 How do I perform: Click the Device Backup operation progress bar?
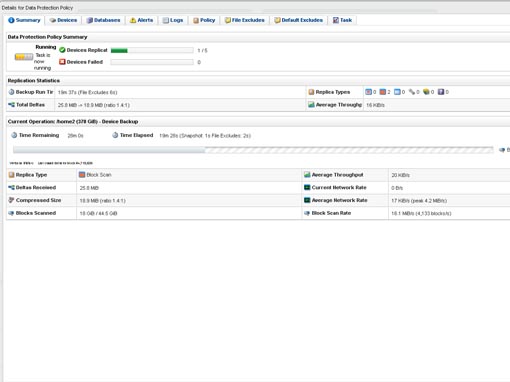click(253, 150)
